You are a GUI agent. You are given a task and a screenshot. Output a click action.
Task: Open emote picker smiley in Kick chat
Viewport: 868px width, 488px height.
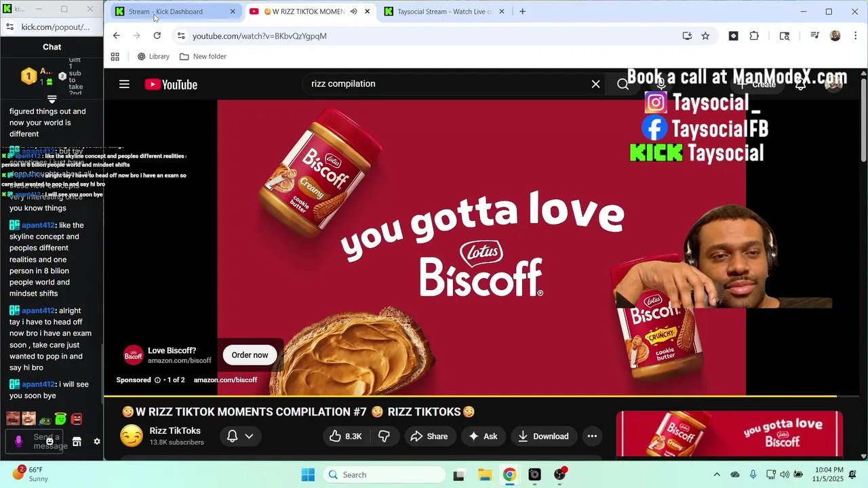click(x=50, y=441)
